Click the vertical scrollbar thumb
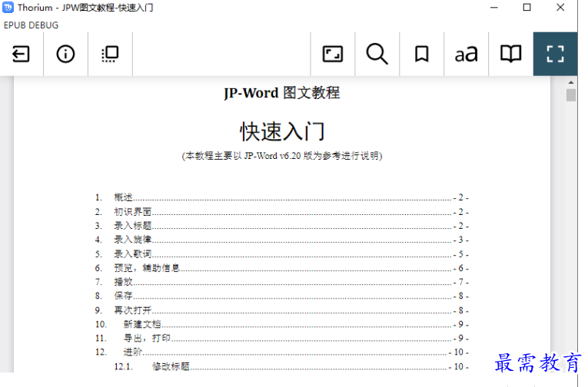 [571, 94]
